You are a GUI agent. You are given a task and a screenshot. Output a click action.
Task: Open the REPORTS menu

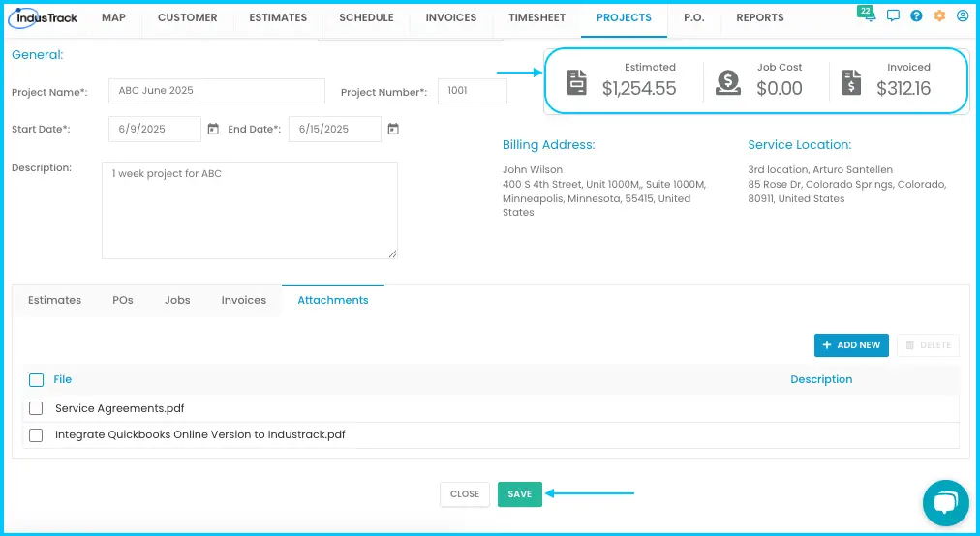pyautogui.click(x=760, y=17)
